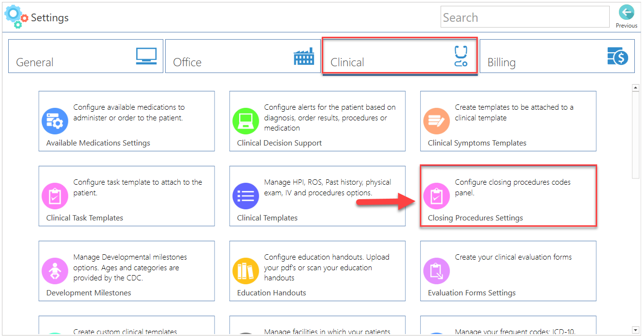This screenshot has width=644, height=336.
Task: Click text 'Configure available medications to administer'
Action: pos(129,112)
